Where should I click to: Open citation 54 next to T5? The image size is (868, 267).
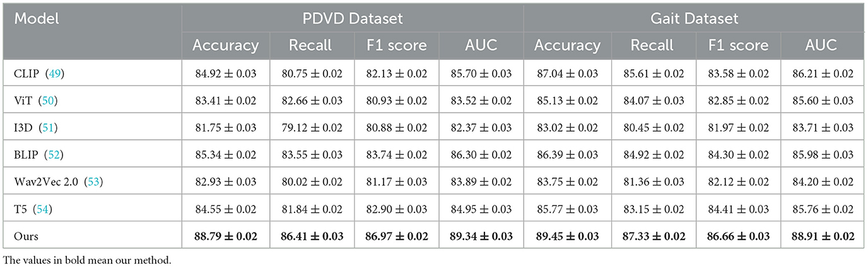tap(42, 209)
